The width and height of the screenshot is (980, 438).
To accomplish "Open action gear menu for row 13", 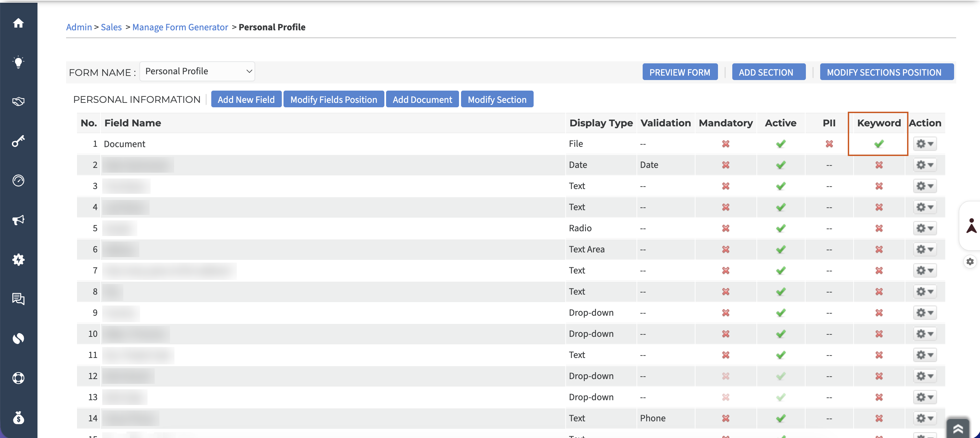I will pos(925,397).
